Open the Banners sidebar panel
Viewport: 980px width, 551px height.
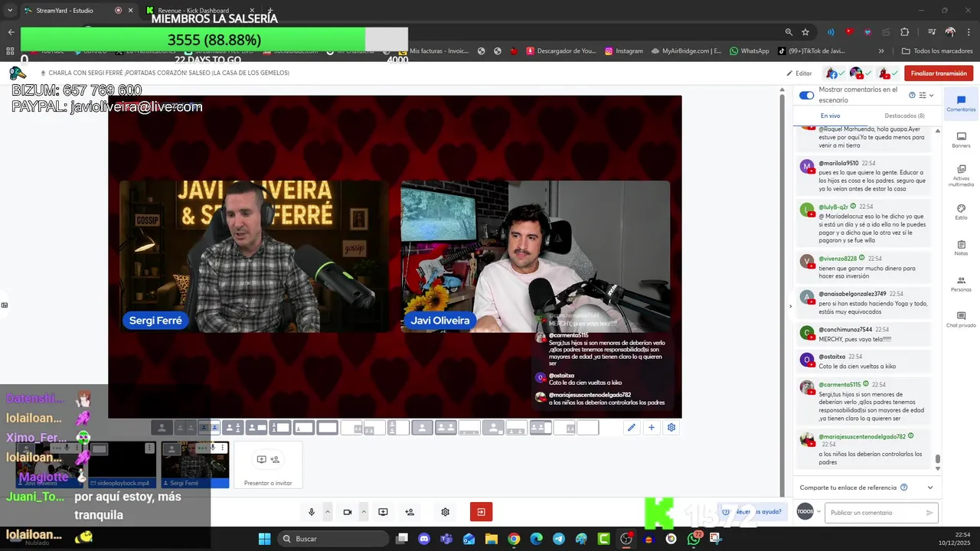961,140
